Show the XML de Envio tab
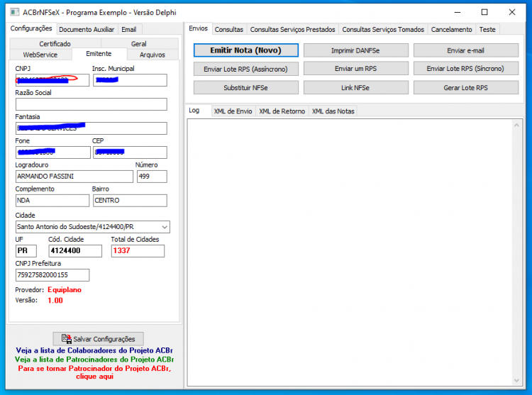Screen dimensions: 532x395 [x=233, y=111]
